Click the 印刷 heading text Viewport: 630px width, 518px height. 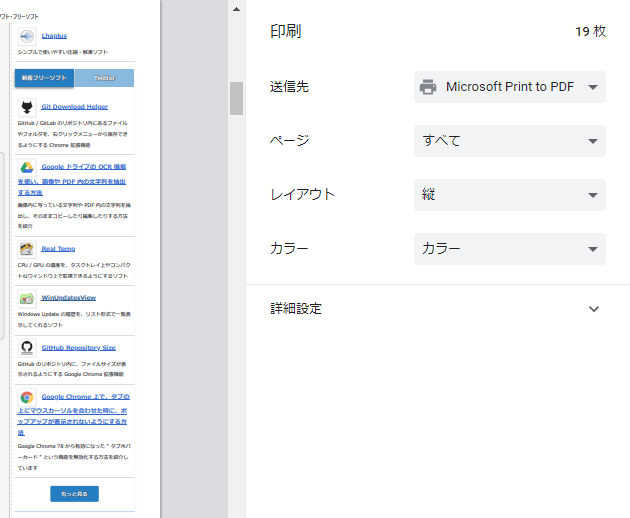click(286, 31)
